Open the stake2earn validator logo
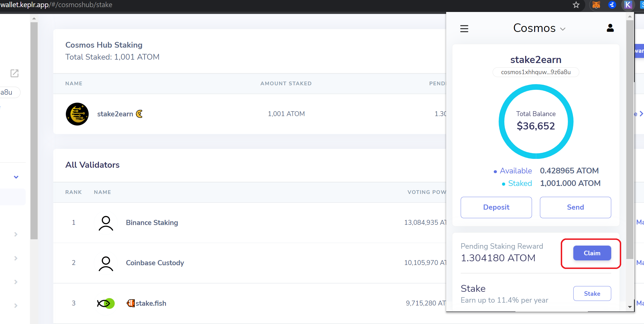 (77, 114)
